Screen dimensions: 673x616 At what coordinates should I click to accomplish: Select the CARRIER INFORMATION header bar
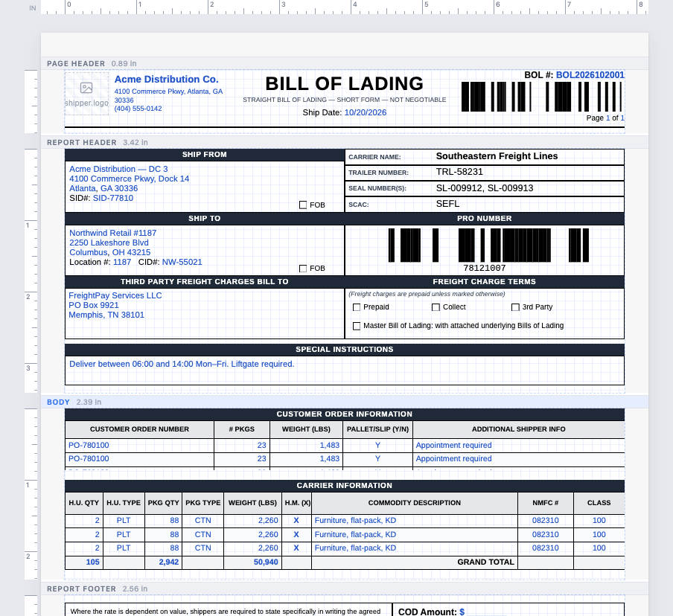click(x=345, y=486)
